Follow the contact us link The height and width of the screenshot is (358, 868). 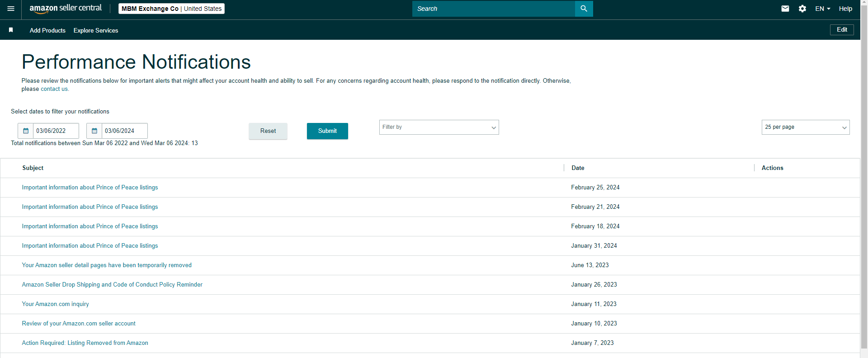click(54, 89)
